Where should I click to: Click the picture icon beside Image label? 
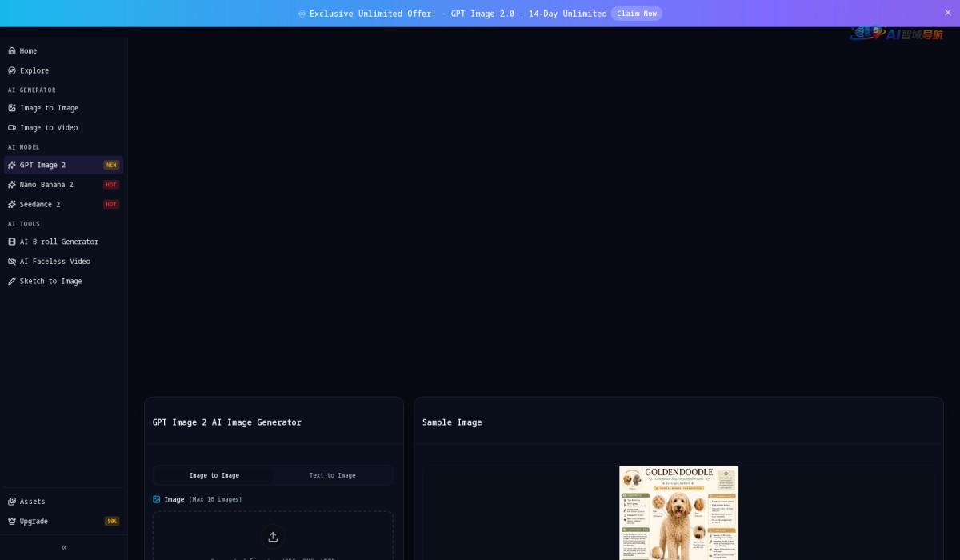coord(157,499)
